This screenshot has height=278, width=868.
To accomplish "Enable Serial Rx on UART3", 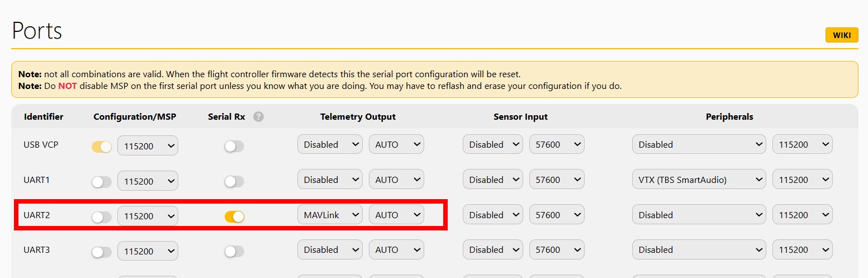I will 234,252.
